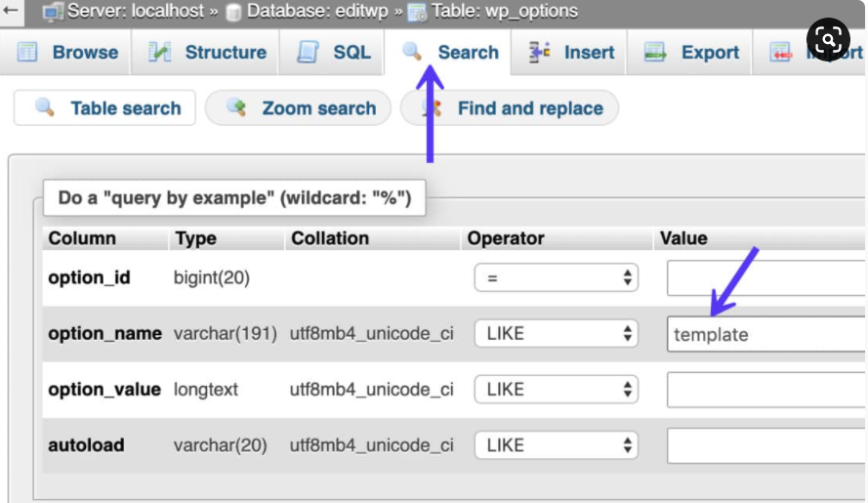This screenshot has width=868, height=503.
Task: Click the Structure tab icon
Action: coord(160,53)
